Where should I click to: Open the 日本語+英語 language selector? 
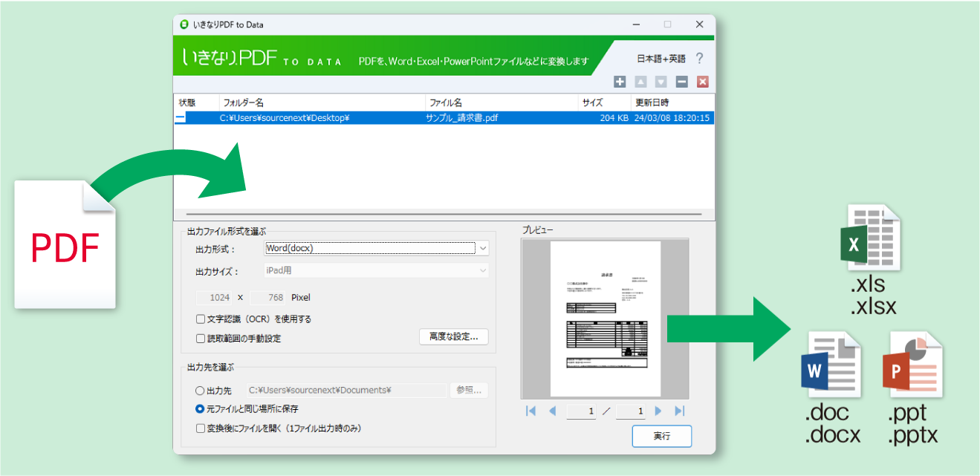pos(661,59)
